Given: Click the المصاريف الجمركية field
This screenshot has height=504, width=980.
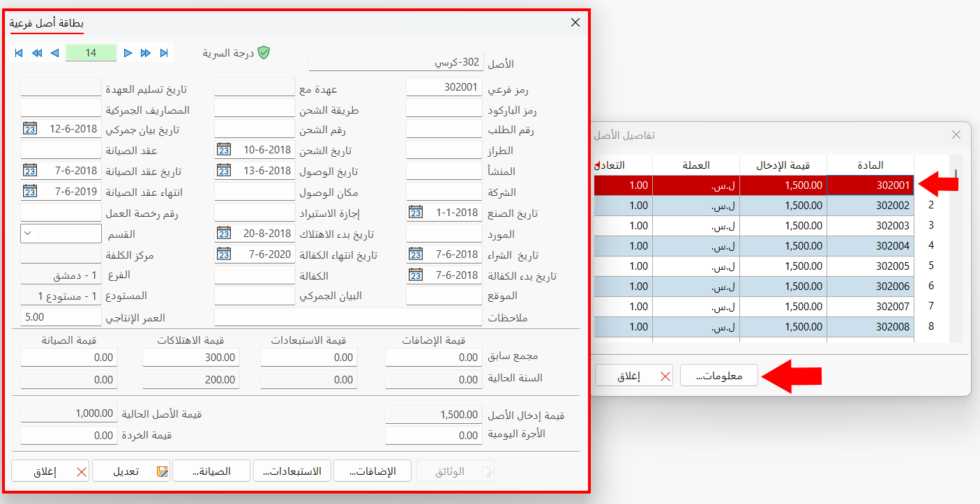Looking at the screenshot, I should point(61,108).
